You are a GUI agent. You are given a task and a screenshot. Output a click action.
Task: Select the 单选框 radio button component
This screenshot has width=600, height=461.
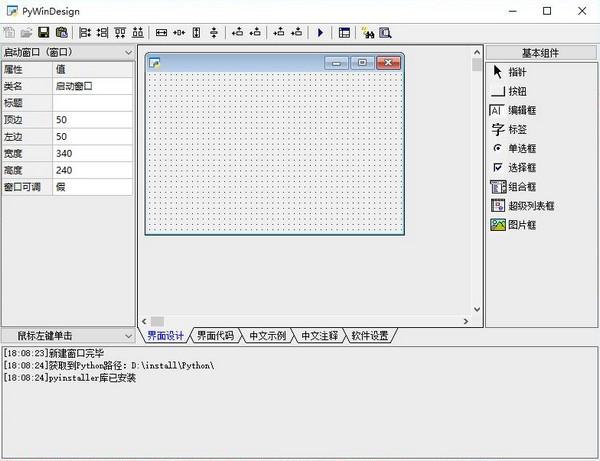[515, 148]
